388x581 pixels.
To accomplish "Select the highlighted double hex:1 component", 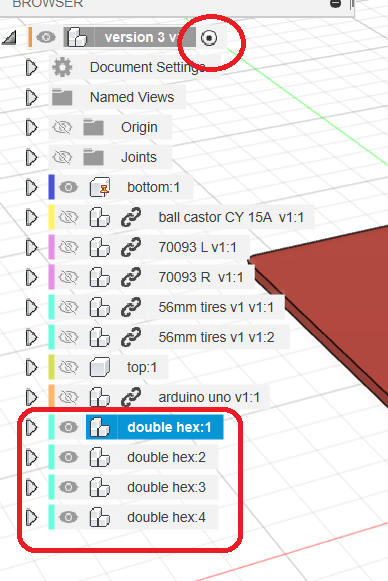I will pyautogui.click(x=169, y=428).
